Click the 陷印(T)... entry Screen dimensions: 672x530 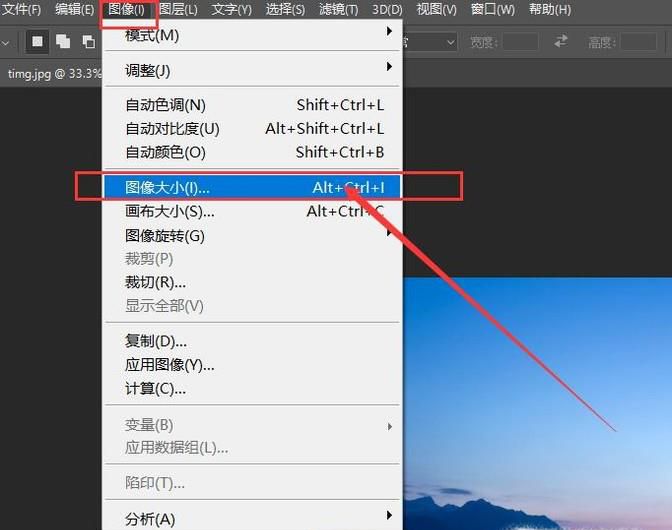(252, 483)
